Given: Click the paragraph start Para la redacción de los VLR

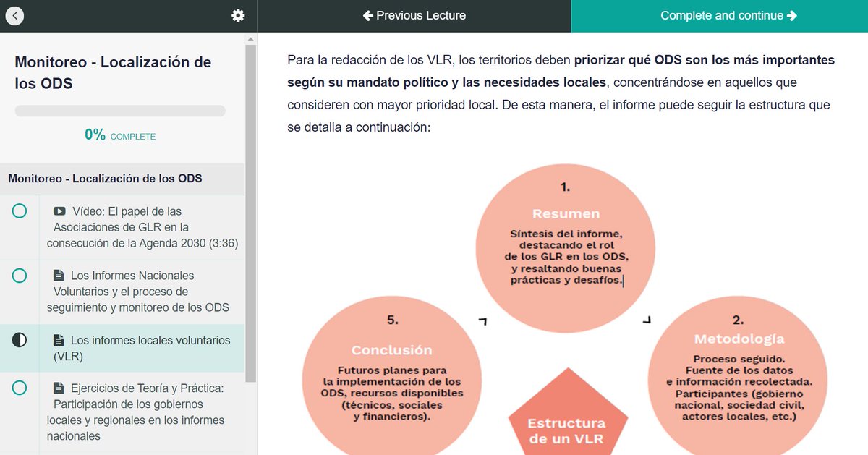Looking at the screenshot, I should pyautogui.click(x=371, y=59).
